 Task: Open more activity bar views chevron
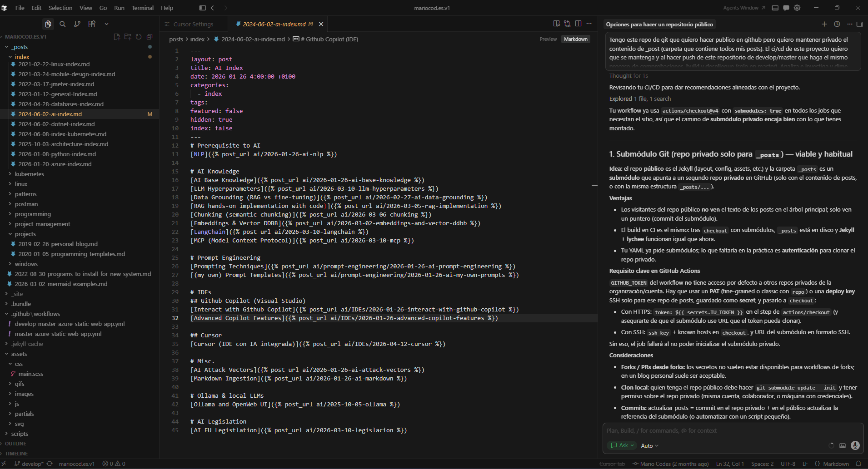[x=106, y=24]
